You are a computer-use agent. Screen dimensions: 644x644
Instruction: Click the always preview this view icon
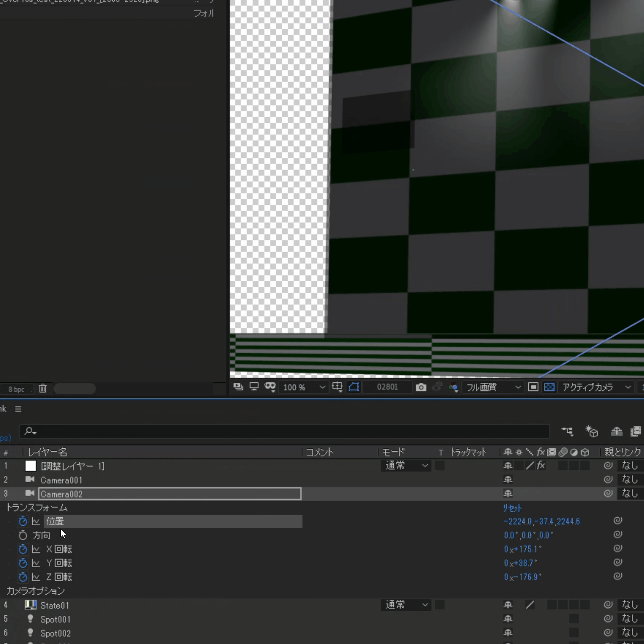238,387
